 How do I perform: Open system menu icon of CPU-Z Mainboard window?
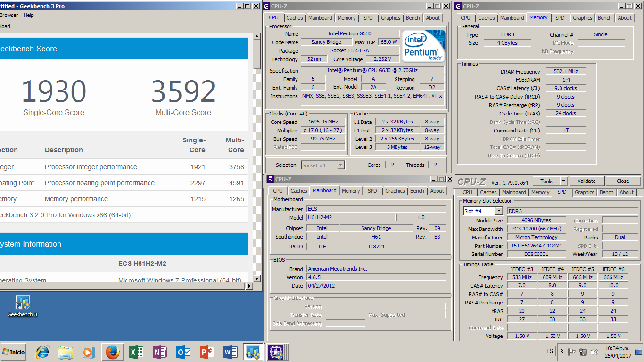click(x=271, y=179)
